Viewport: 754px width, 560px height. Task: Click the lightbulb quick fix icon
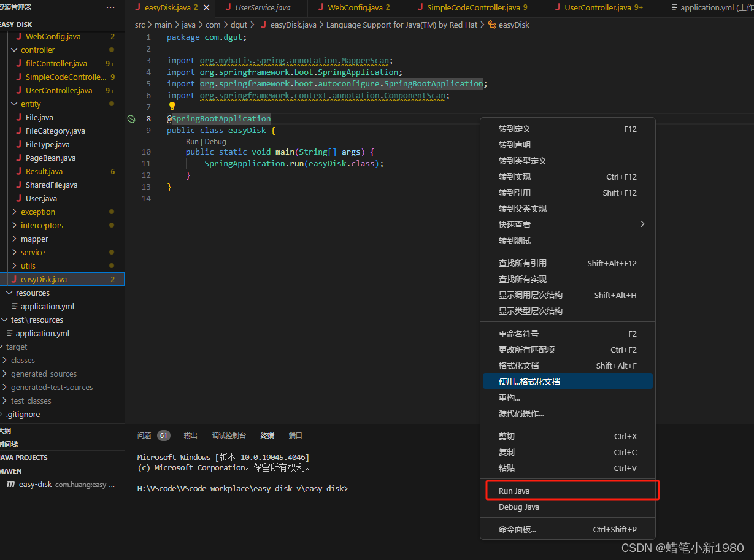click(172, 106)
